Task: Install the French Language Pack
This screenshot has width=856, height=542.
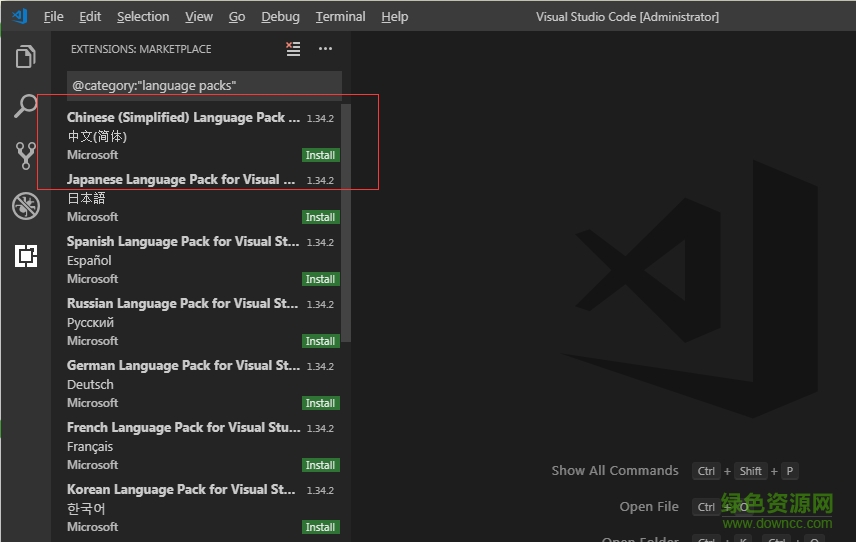Action: (x=320, y=465)
